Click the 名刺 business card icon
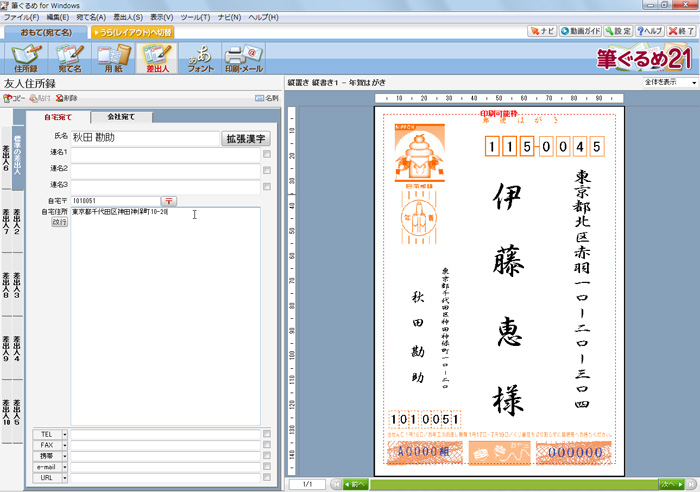Viewport: 700px width, 492px height. click(x=266, y=98)
